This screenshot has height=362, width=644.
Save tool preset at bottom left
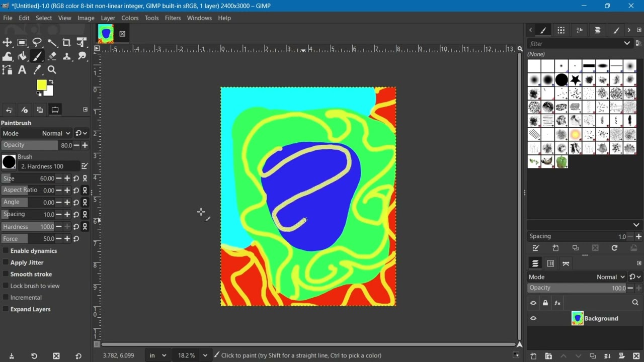(12, 356)
